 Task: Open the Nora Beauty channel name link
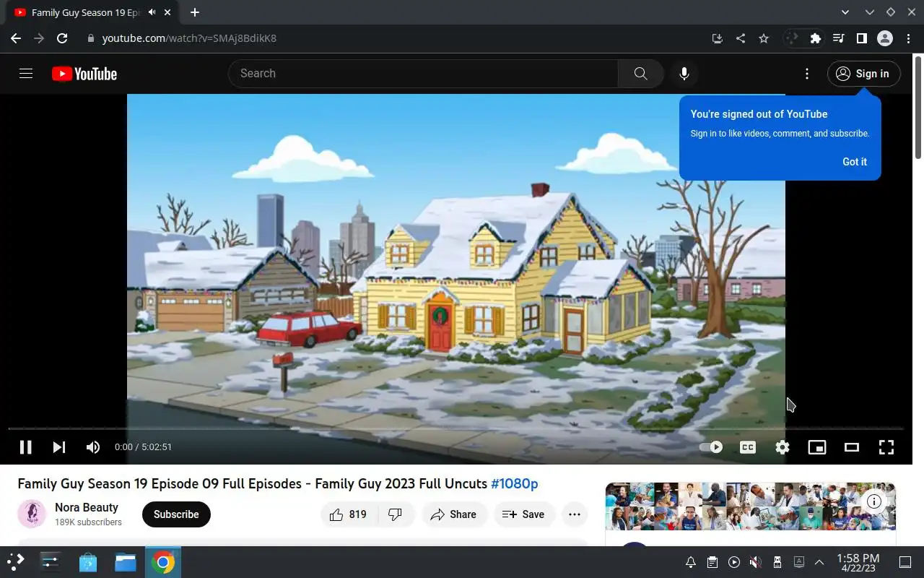tap(87, 507)
